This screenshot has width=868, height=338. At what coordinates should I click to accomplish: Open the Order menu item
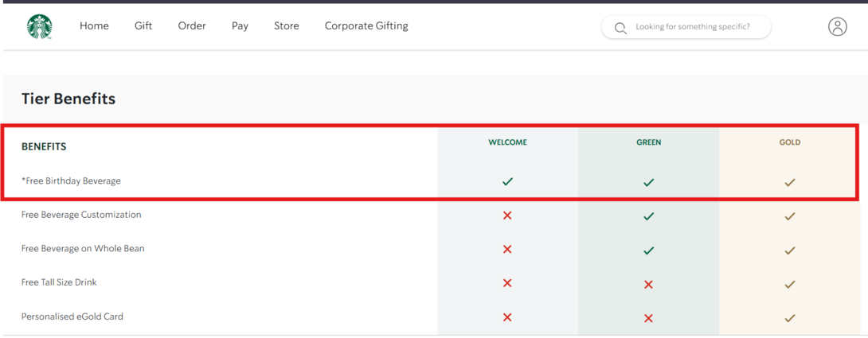(192, 26)
